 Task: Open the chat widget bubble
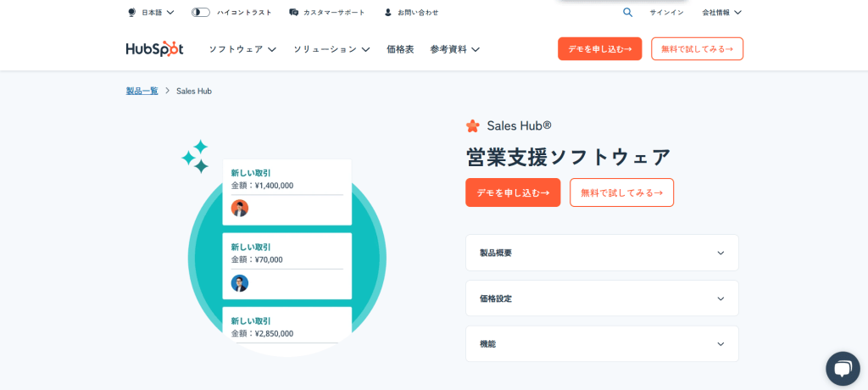(843, 369)
